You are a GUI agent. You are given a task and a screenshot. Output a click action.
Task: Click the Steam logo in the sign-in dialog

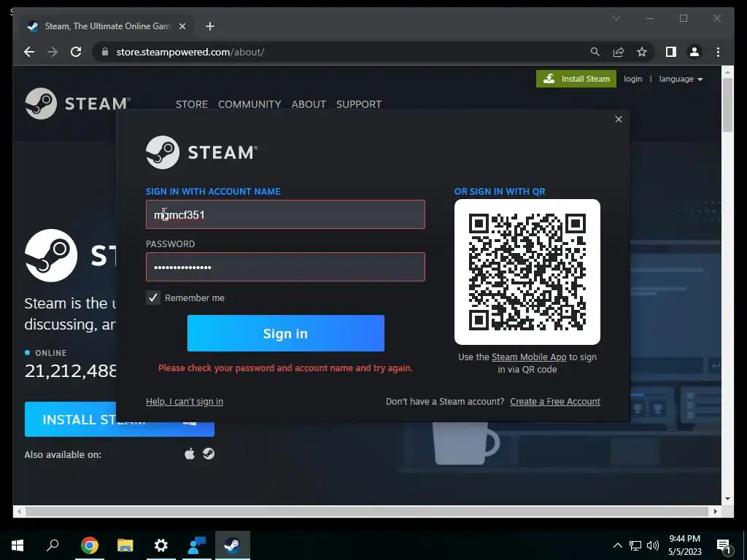[201, 152]
